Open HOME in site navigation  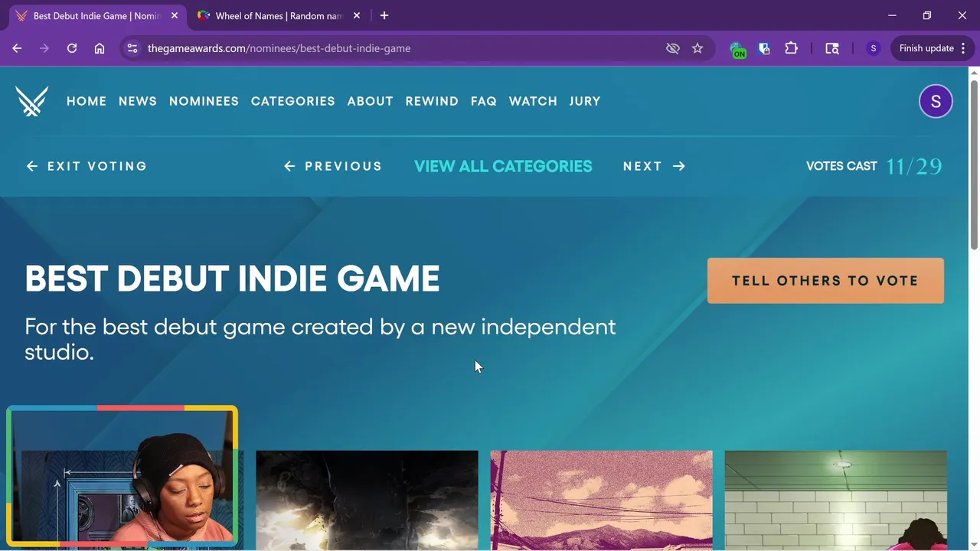87,101
